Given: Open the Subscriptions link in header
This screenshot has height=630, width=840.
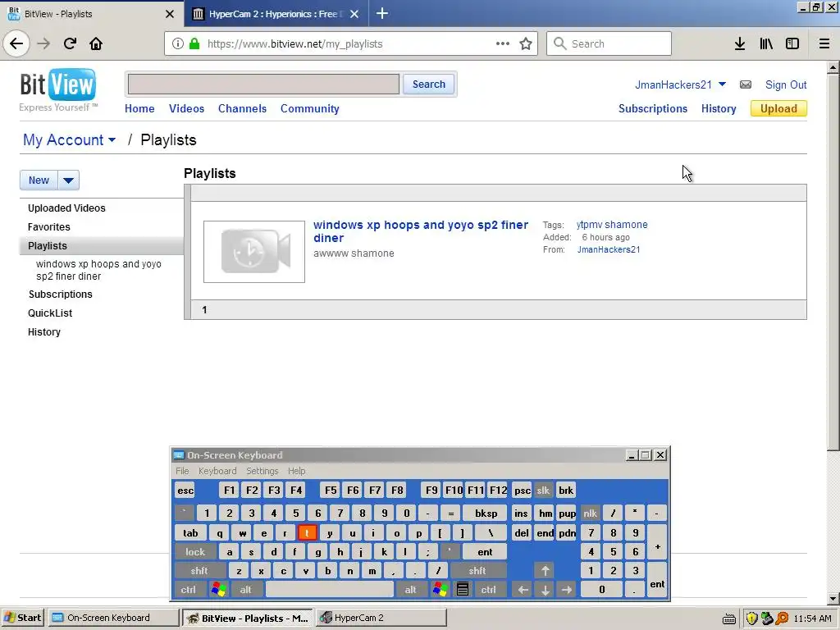Looking at the screenshot, I should click(652, 108).
